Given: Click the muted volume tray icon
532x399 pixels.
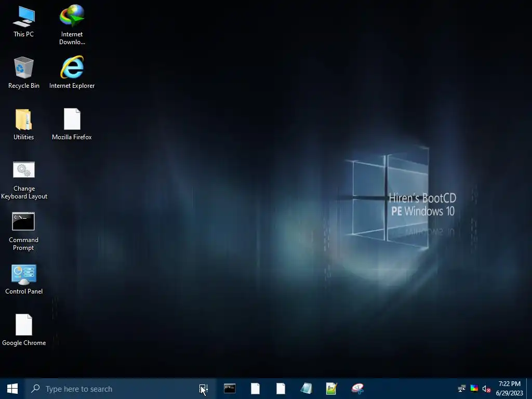Looking at the screenshot, I should (x=486, y=389).
